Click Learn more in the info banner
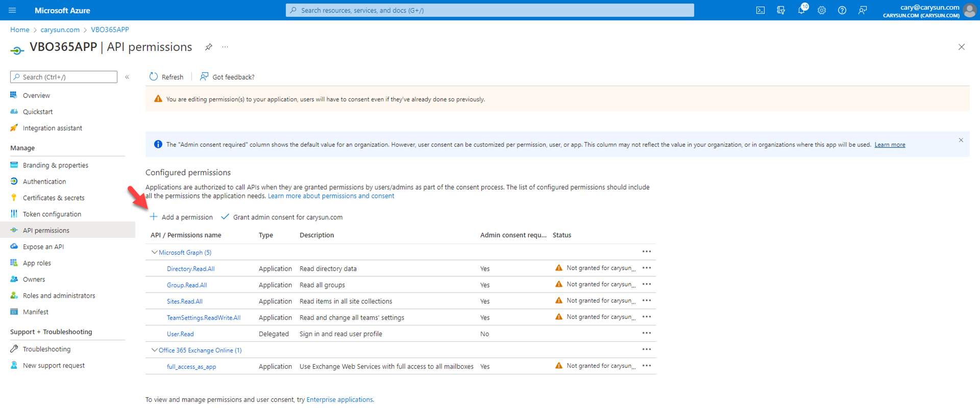 point(890,145)
